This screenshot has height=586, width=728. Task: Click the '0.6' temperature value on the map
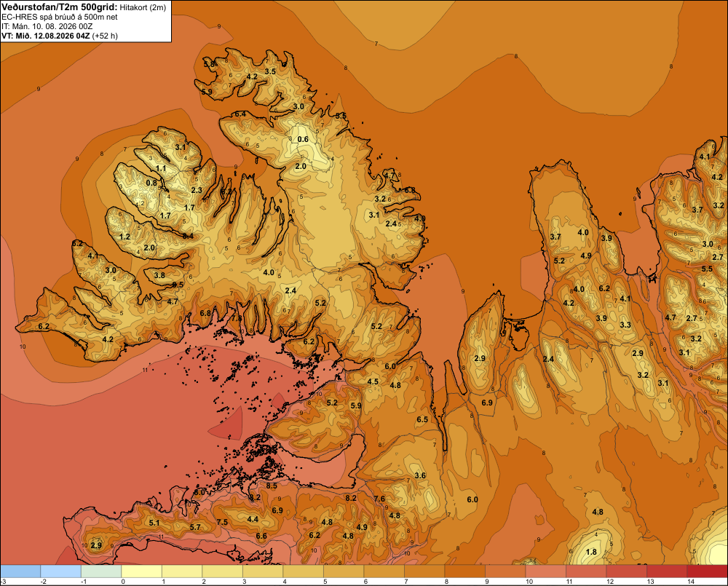[303, 139]
